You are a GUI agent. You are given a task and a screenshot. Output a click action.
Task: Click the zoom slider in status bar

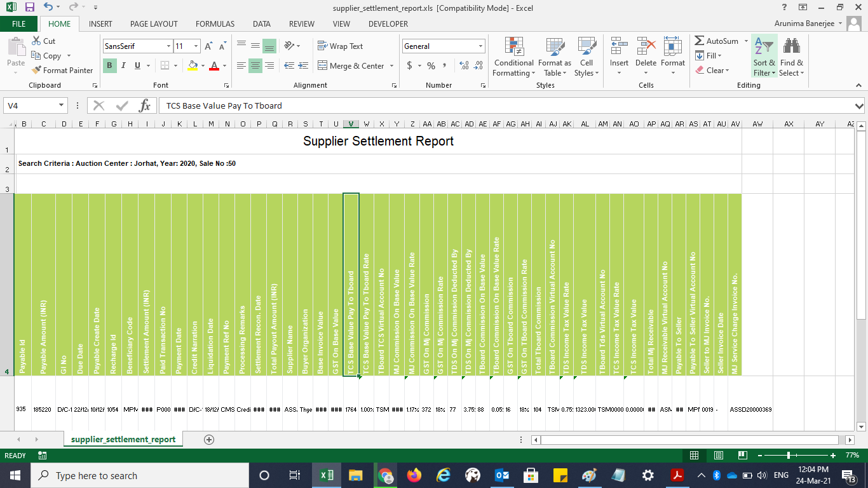tap(789, 456)
